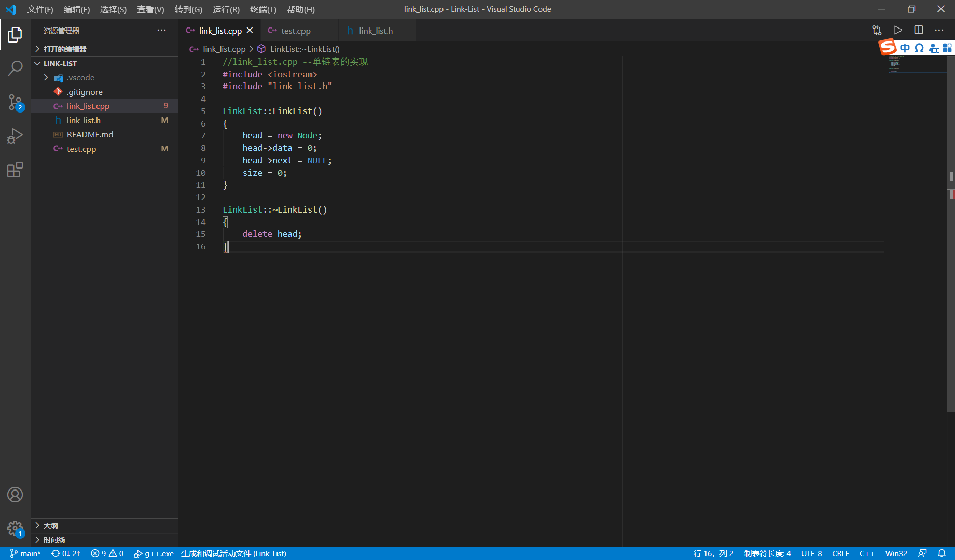This screenshot has width=955, height=560.
Task: Open the View menu
Action: tap(150, 9)
